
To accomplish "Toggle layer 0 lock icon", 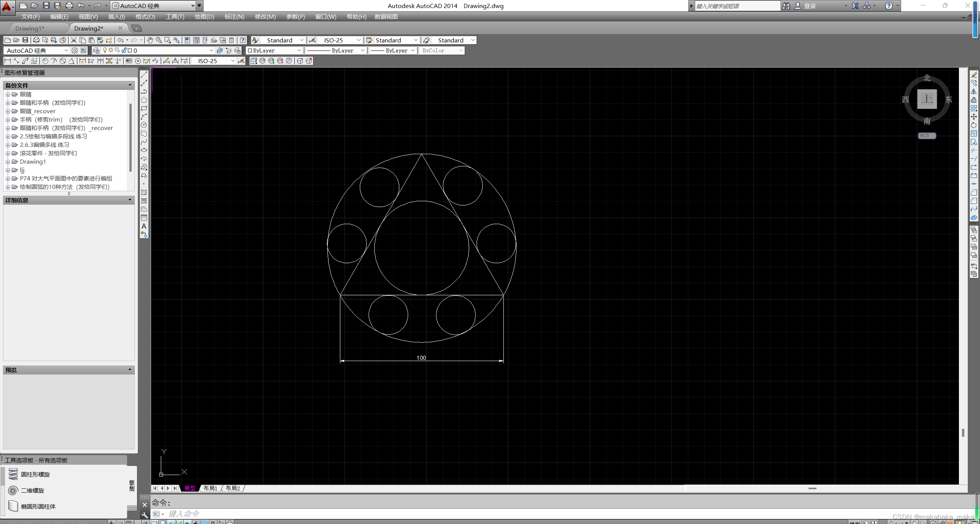I will pyautogui.click(x=124, y=50).
